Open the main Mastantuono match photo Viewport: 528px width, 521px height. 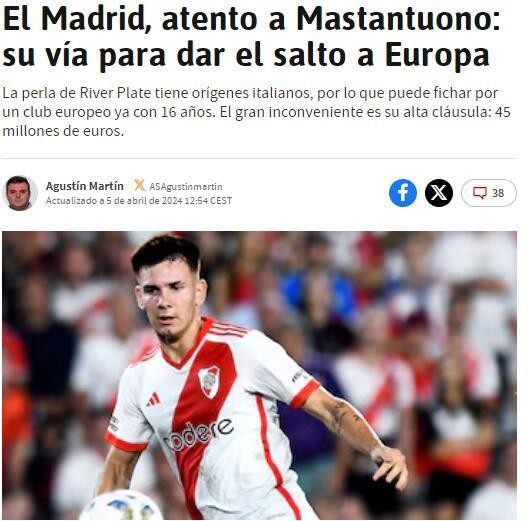click(x=259, y=375)
